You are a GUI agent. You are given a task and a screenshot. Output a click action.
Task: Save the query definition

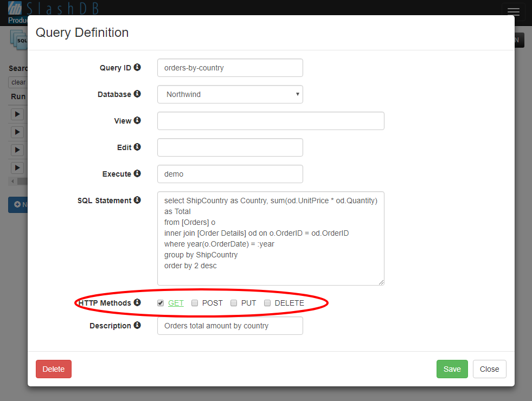pos(452,369)
